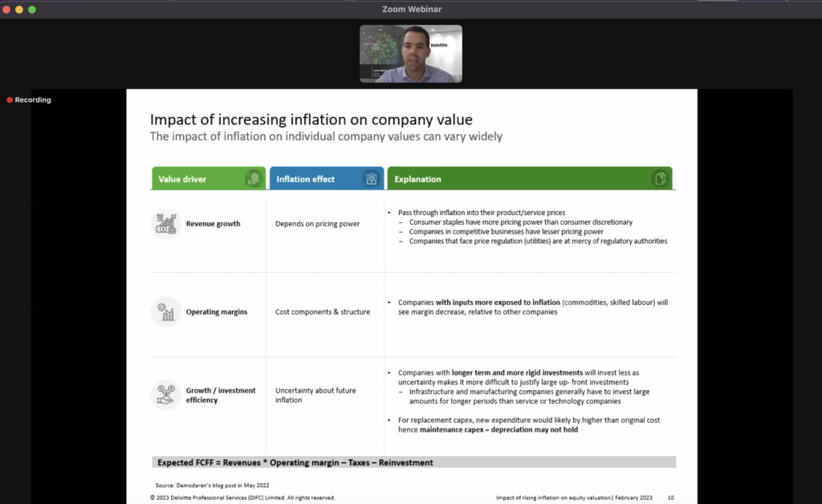Click the slide title about inflation impact
The image size is (822, 504).
click(x=311, y=120)
